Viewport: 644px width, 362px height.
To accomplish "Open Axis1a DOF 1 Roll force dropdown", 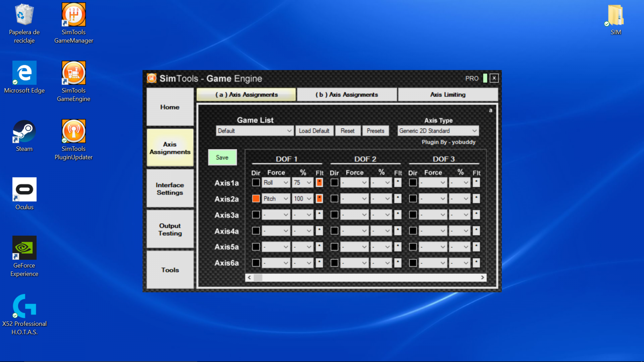I will click(276, 183).
